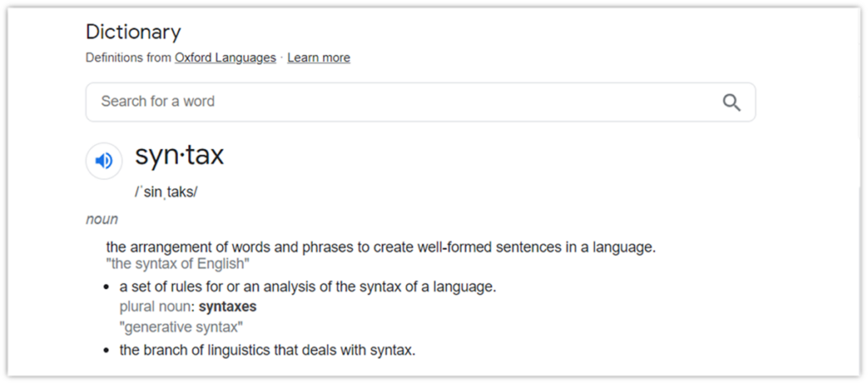Click the "plural noun" label

coord(156,306)
